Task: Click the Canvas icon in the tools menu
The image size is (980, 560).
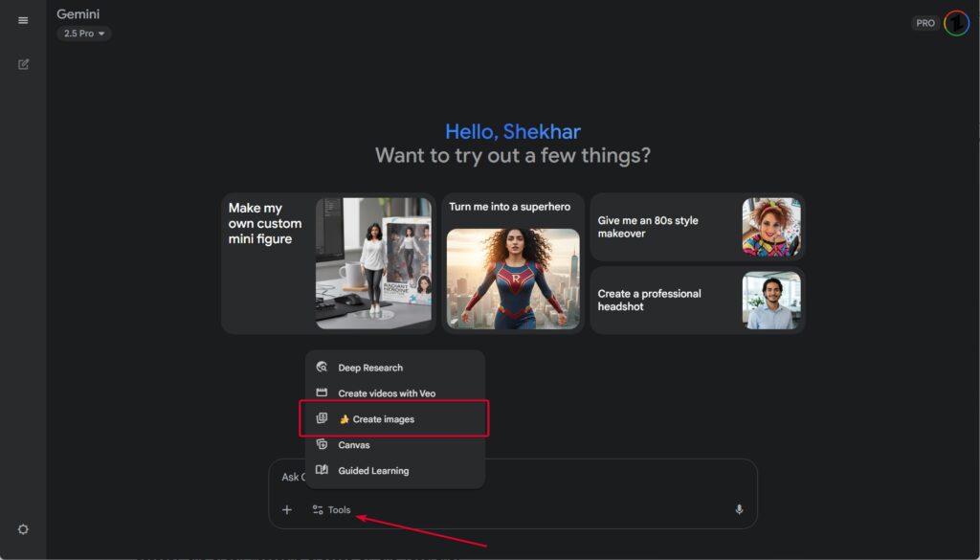Action: (322, 445)
